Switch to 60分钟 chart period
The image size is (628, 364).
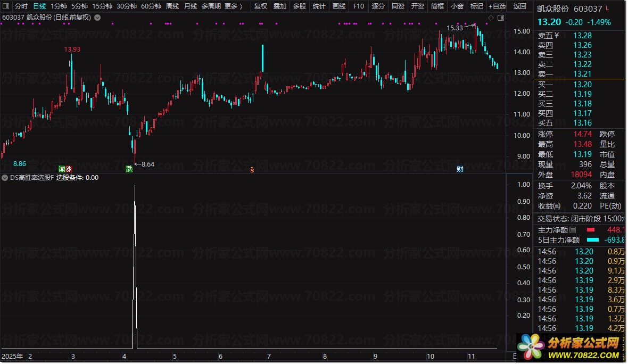(151, 6)
